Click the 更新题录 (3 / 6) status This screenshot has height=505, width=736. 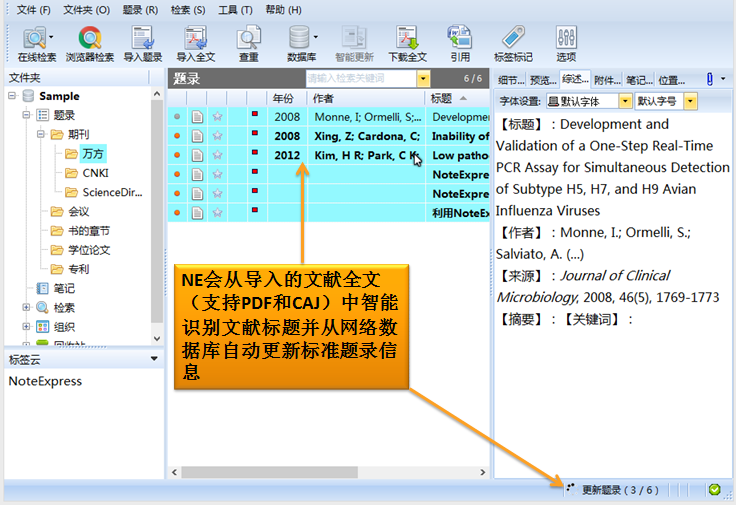pyautogui.click(x=620, y=490)
